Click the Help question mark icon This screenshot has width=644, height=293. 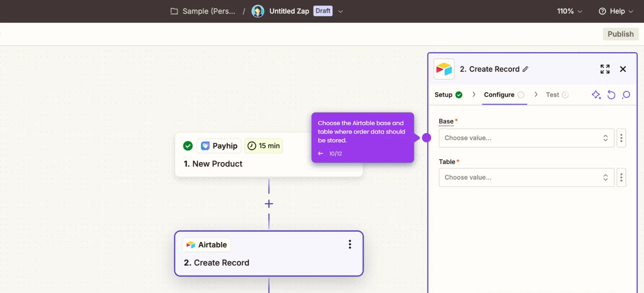click(x=602, y=11)
